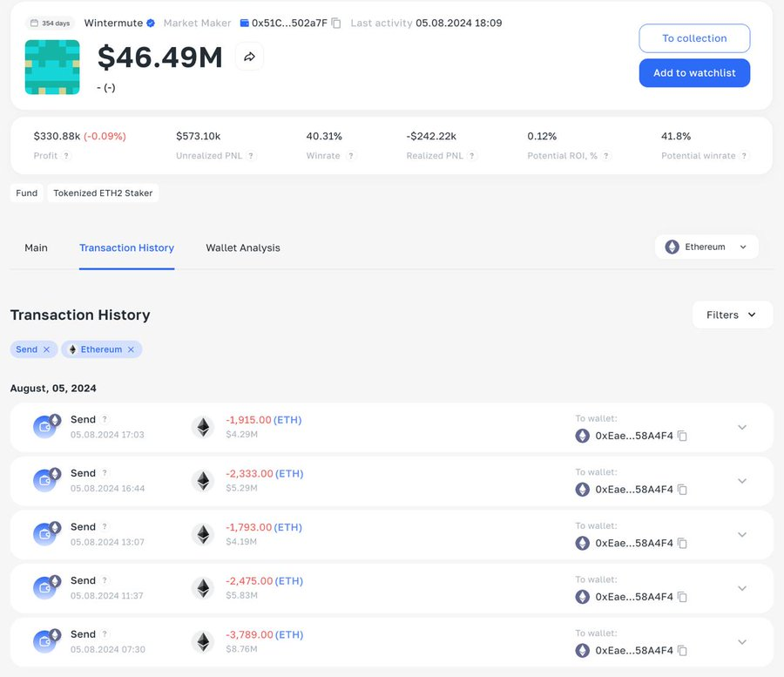This screenshot has width=784, height=677.
Task: Click send wallet icon of 11:37 transaction
Action: [46, 587]
